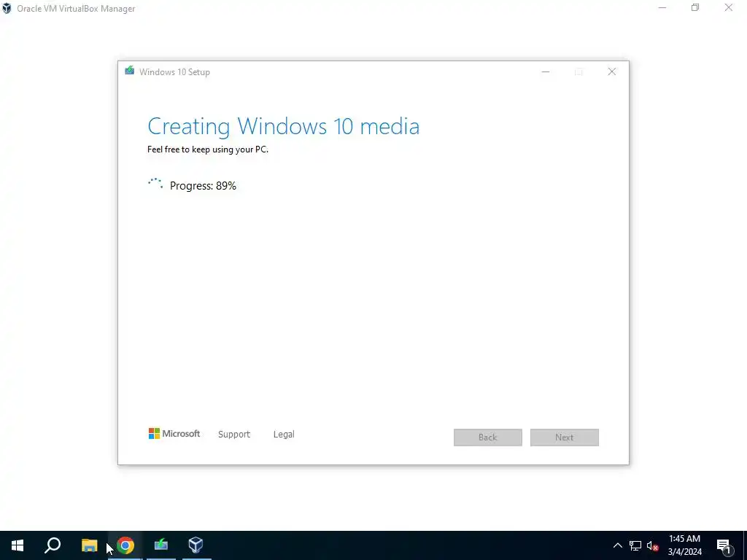The height and width of the screenshot is (560, 747).
Task: Close the Oracle VM VirtualBox Manager window
Action: click(729, 7)
